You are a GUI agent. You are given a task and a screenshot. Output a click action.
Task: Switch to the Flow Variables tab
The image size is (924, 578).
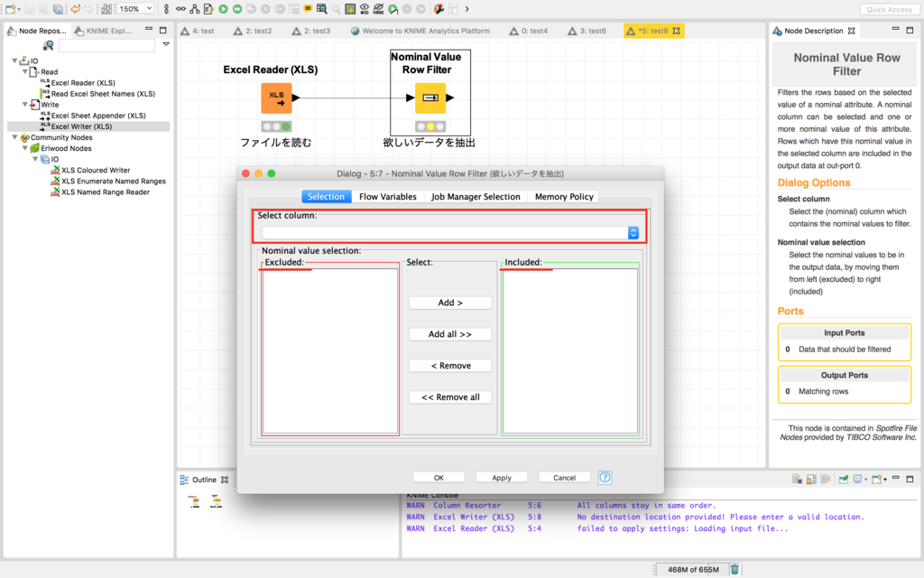click(x=387, y=196)
